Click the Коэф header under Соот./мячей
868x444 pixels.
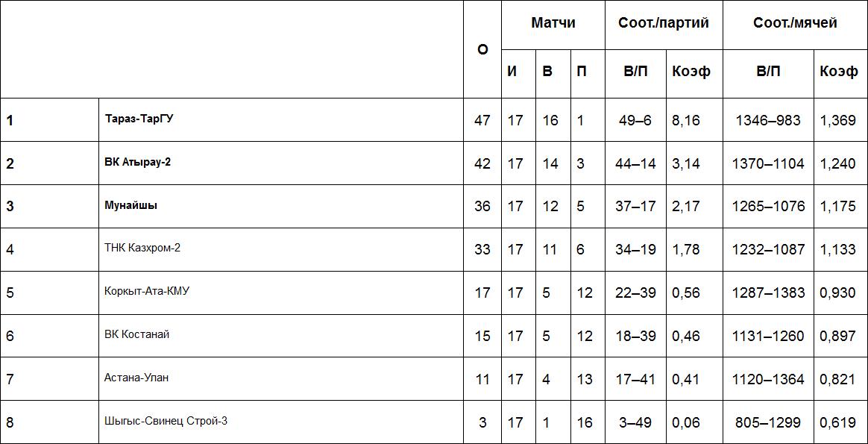click(x=838, y=72)
